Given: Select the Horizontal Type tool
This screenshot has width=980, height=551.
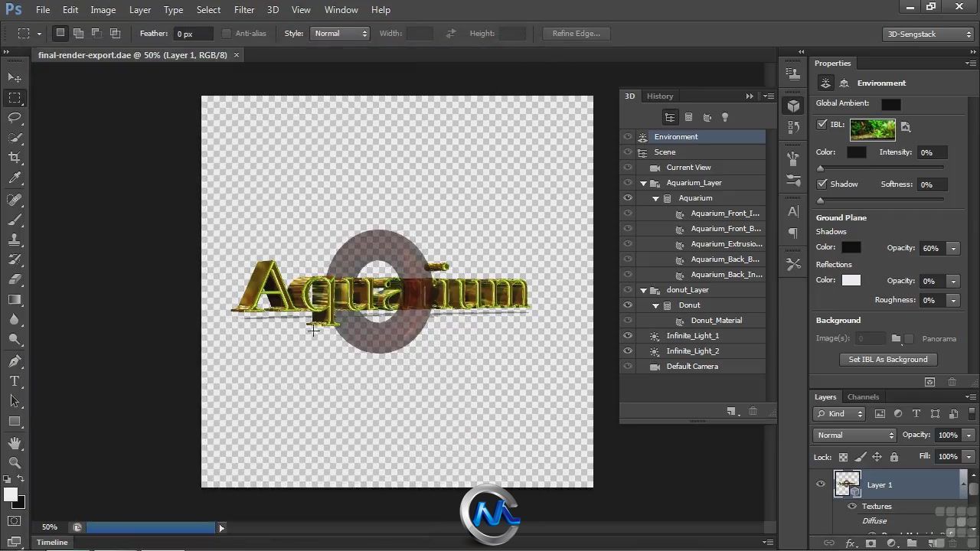Looking at the screenshot, I should click(x=15, y=381).
